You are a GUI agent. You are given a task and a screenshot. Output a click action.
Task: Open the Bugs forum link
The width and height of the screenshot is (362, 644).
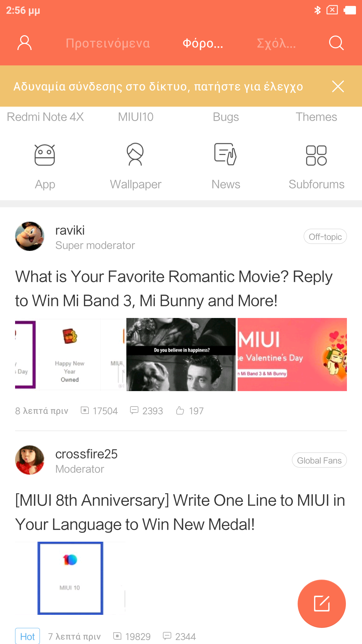click(226, 117)
